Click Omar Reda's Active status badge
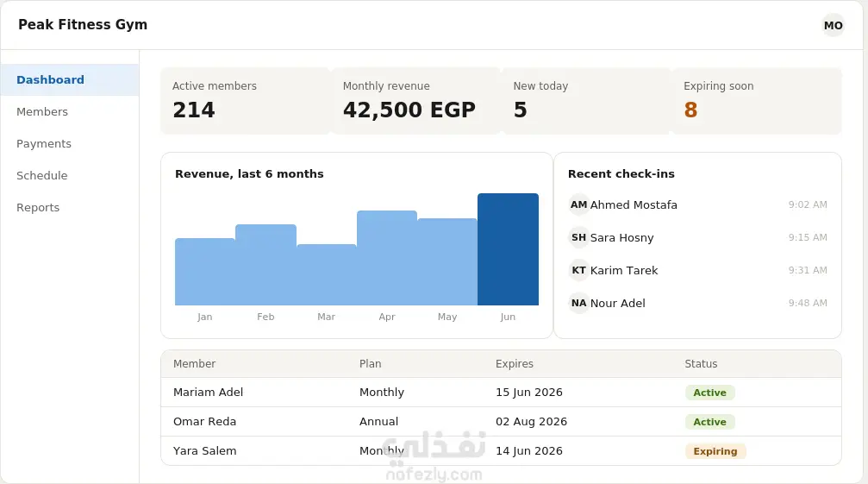The image size is (868, 484). pyautogui.click(x=709, y=422)
